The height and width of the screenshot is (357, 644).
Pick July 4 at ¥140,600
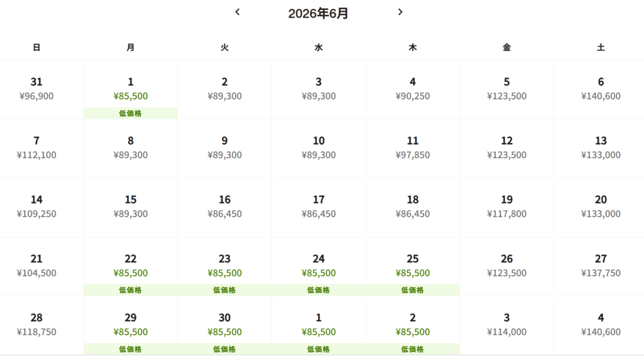[x=601, y=324]
